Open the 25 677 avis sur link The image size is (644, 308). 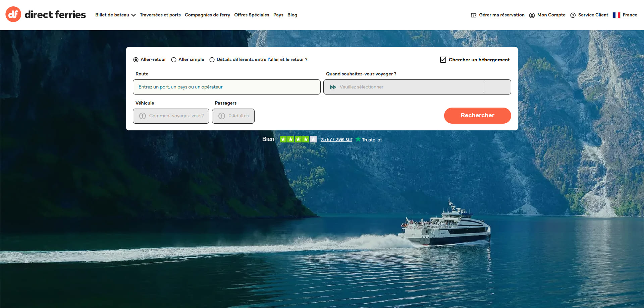[x=336, y=139]
